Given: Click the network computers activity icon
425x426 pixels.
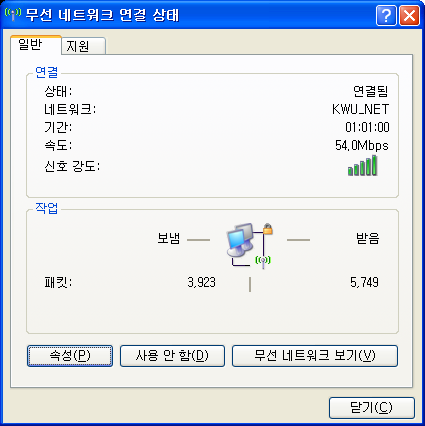Looking at the screenshot, I should coord(240,241).
